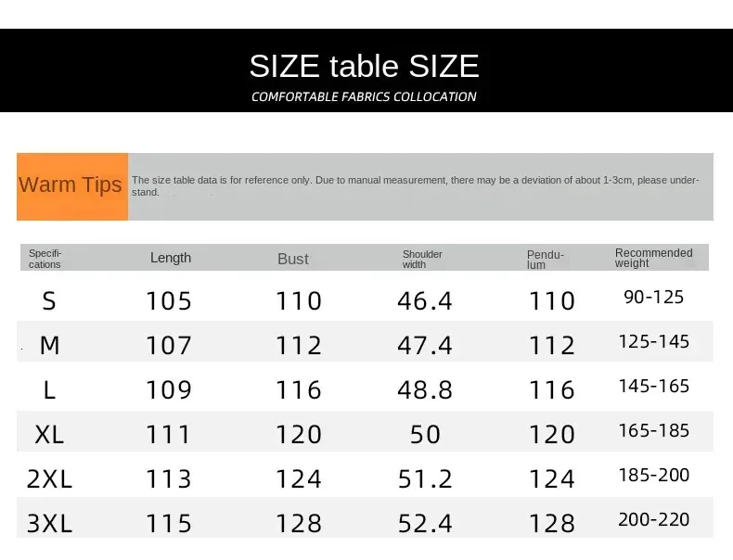This screenshot has height=560, width=733.
Task: Click the 200-220 recommended weight cell
Action: 653,519
